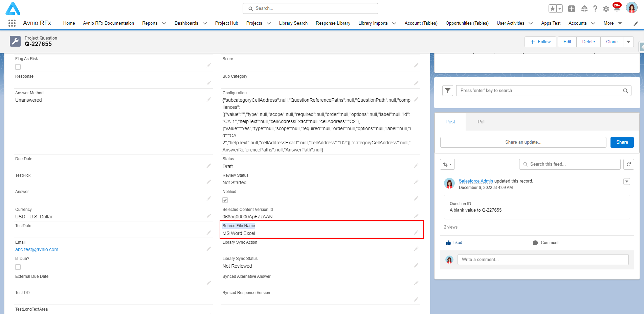
Task: Click the Search this feed field
Action: [x=570, y=164]
